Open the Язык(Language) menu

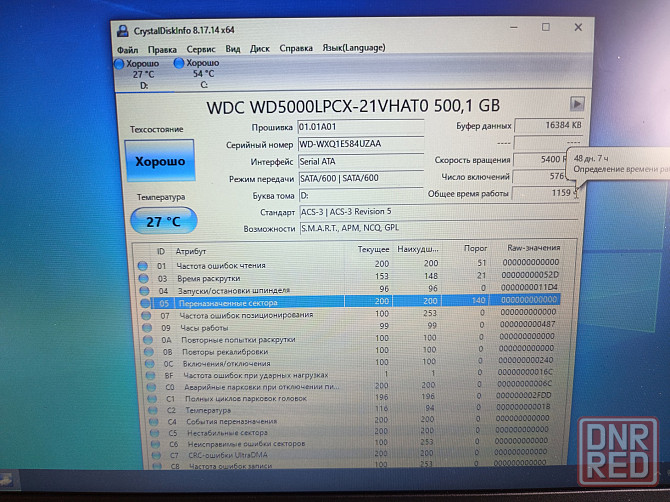pyautogui.click(x=354, y=47)
